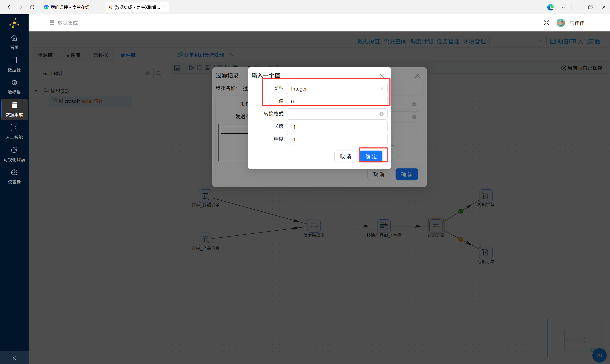Stop execution with the square icon
Screen dimensions: 610x364
(200, 68)
